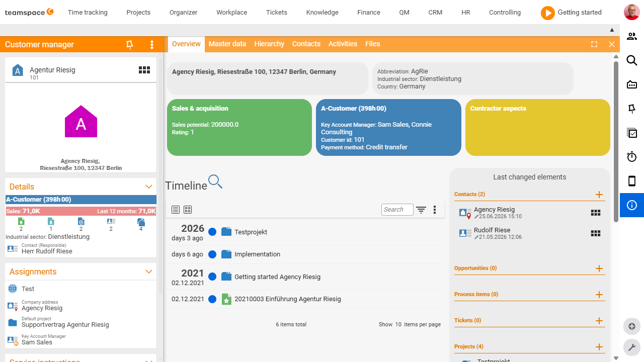Maximize the overview panel to fullscreen
644x362 pixels.
594,44
